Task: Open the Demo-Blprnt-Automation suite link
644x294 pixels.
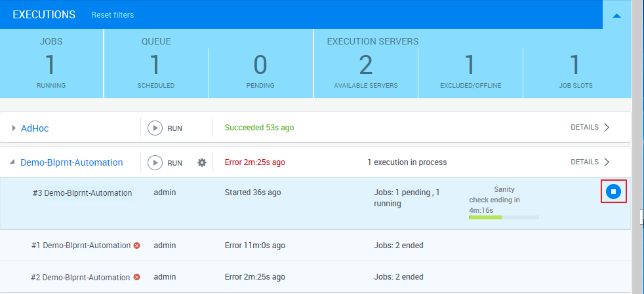Action: (71, 162)
